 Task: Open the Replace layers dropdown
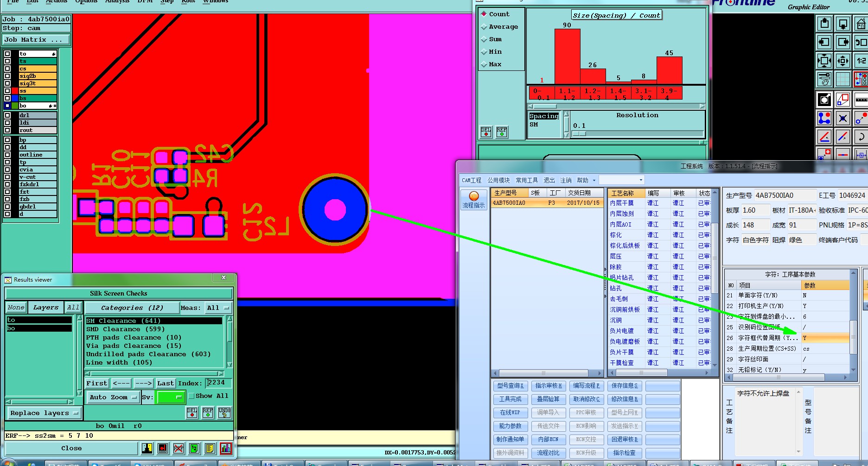click(44, 413)
